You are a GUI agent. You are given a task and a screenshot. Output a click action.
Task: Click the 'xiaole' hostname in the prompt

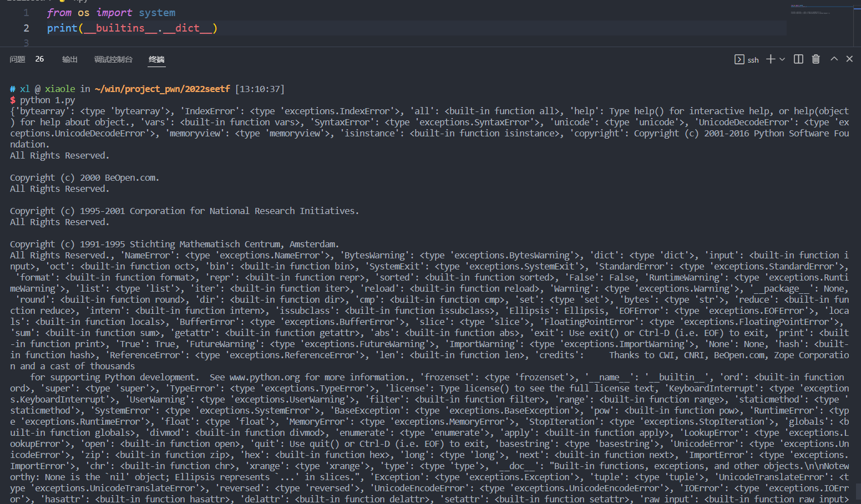tap(60, 89)
